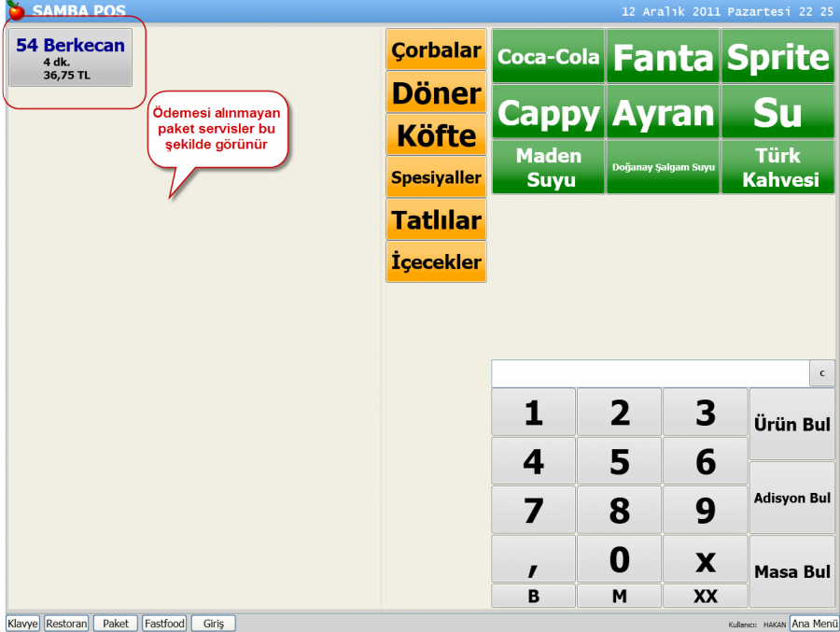Screen dimensions: 840x632
Task: Switch to the Restoran view
Action: click(x=66, y=624)
